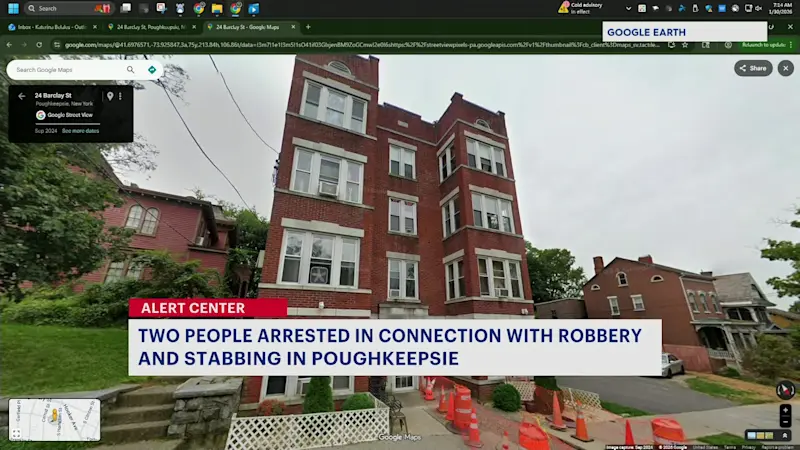Click inside the Search Google Maps field
Image resolution: width=800 pixels, height=450 pixels.
pyautogui.click(x=69, y=70)
